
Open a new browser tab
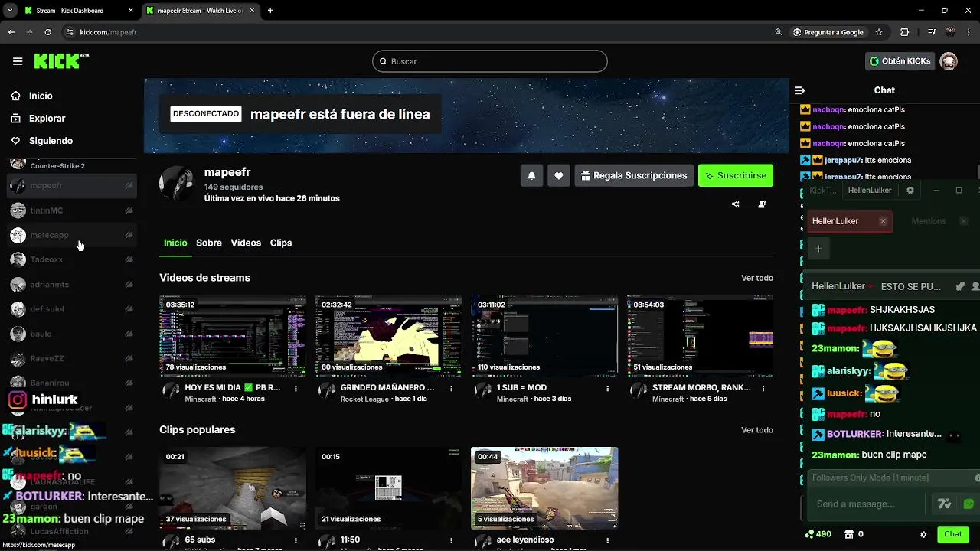click(x=270, y=11)
